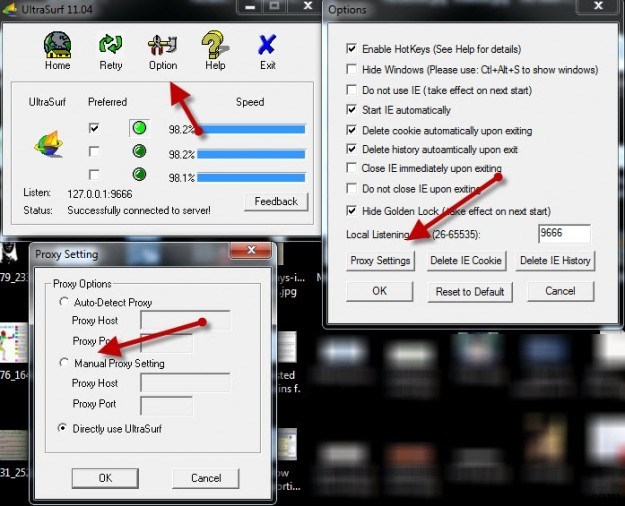Select the first server's green status light
The width and height of the screenshot is (625, 506).
pos(139,128)
